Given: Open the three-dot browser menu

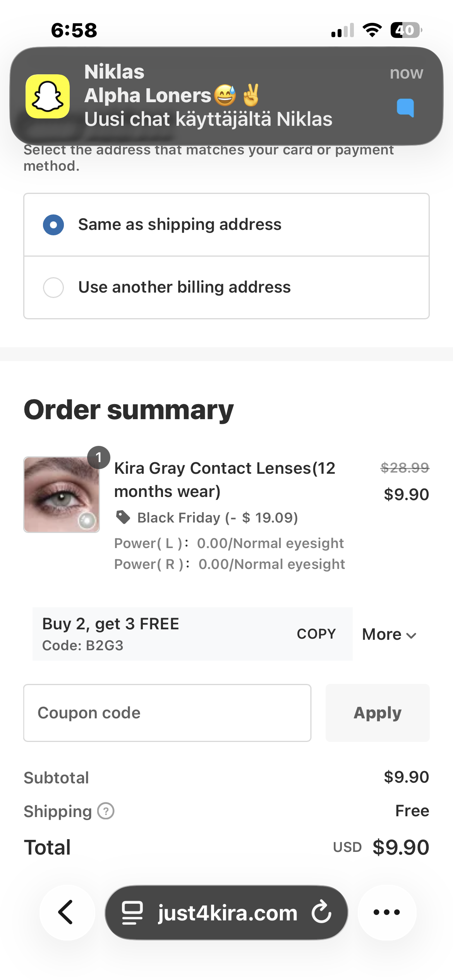Looking at the screenshot, I should pyautogui.click(x=386, y=912).
